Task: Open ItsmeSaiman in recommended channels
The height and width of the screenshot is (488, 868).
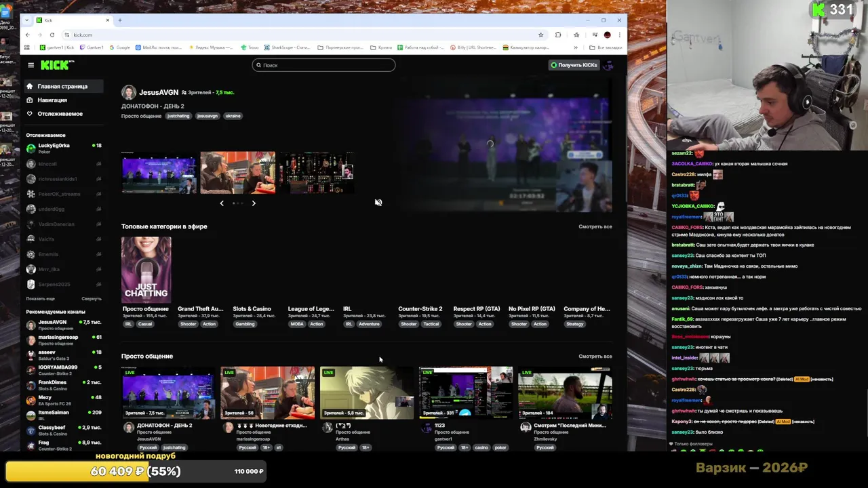Action: (x=64, y=415)
